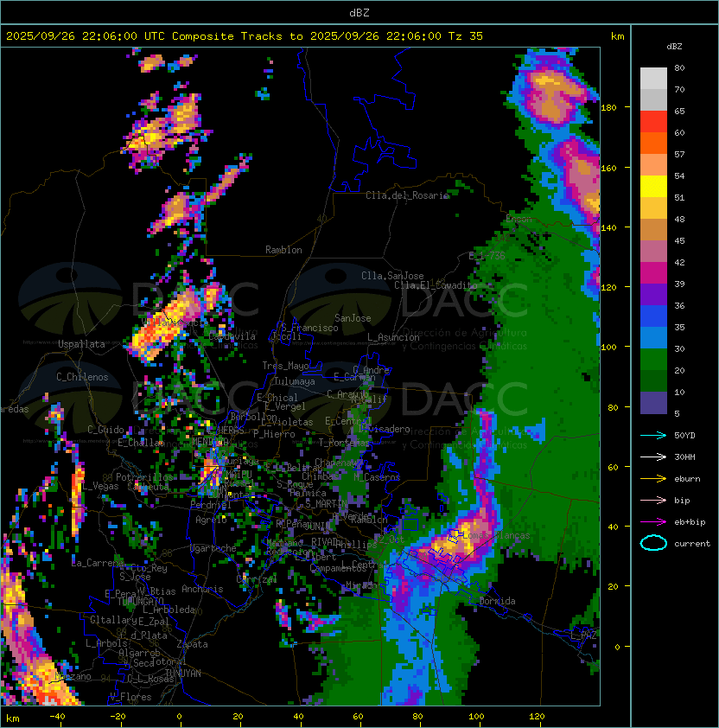719x728 pixels.
Task: Click the 'Carrizal' map label
Action: (257, 579)
